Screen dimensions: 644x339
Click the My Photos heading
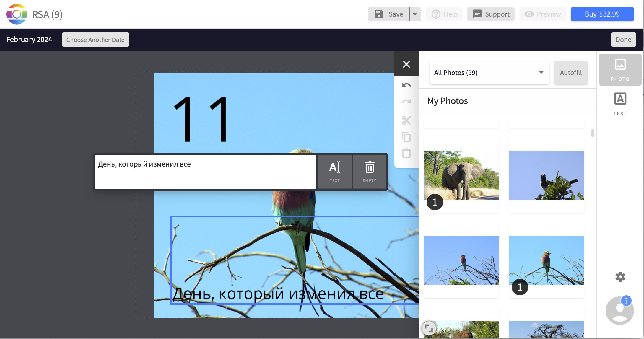[447, 101]
